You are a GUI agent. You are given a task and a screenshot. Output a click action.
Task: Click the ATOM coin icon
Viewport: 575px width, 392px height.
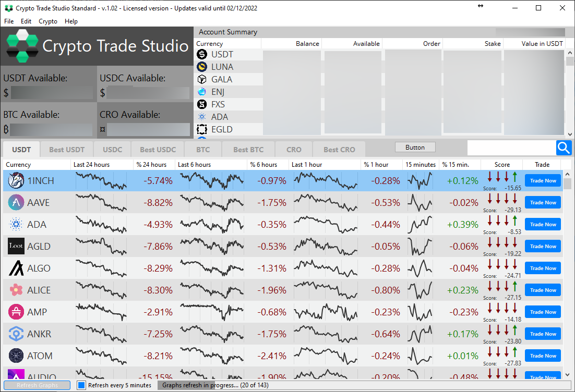tap(16, 356)
